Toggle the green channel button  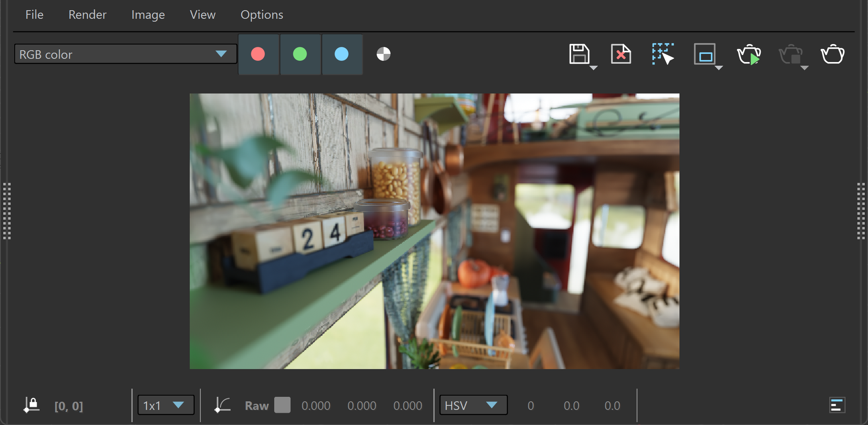coord(300,54)
